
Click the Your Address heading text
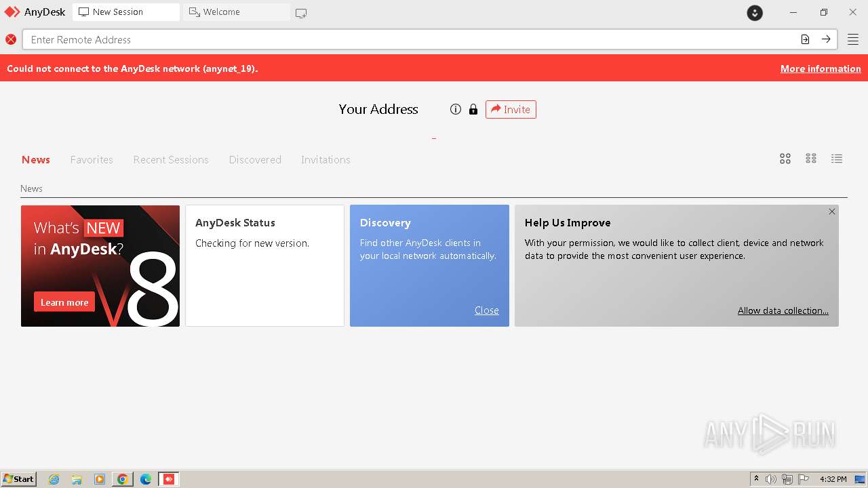tap(378, 109)
